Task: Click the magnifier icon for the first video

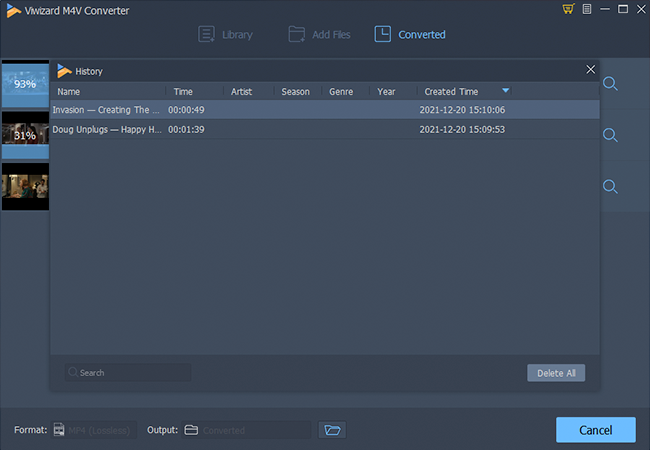Action: (609, 84)
